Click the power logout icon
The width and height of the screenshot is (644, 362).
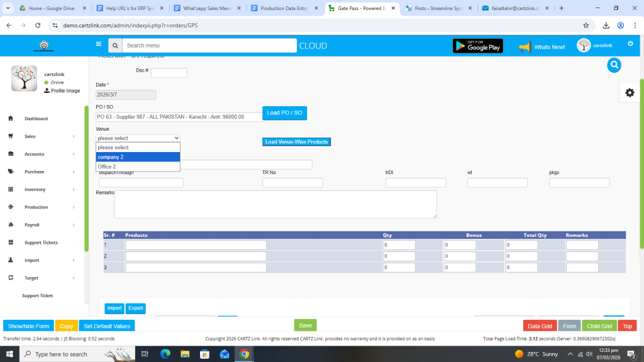630,43
